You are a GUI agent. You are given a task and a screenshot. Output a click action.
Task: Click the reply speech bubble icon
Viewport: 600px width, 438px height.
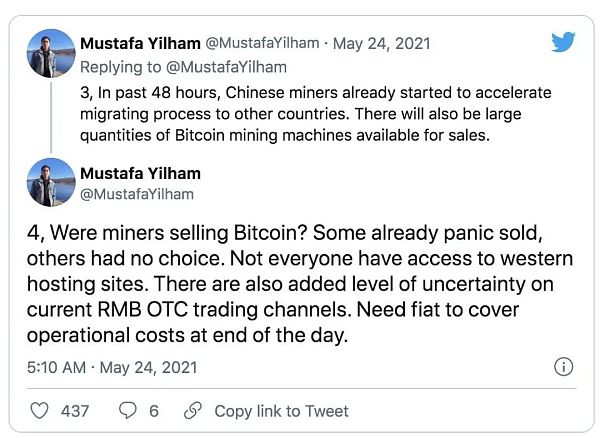pyautogui.click(x=128, y=410)
